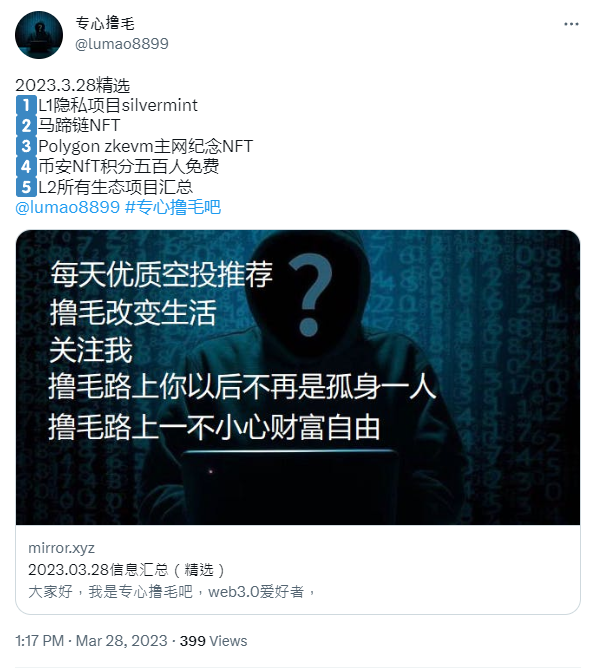Click the hooded hacker profile avatar
596x671 pixels.
click(39, 35)
